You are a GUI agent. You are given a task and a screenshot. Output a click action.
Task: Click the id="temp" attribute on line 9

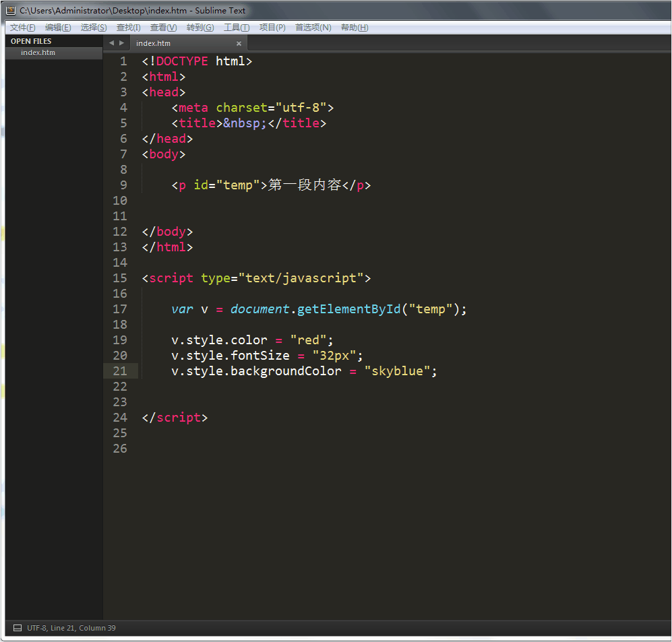coord(226,185)
